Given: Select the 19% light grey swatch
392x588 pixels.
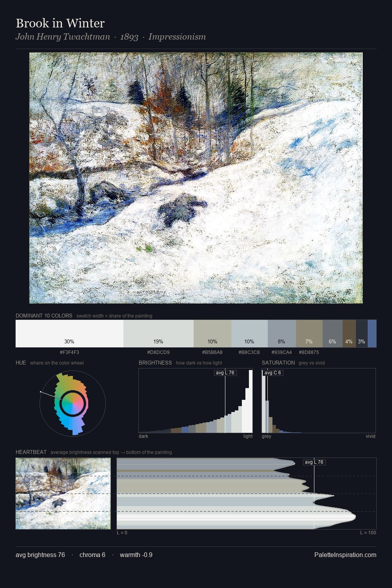Looking at the screenshot, I should point(158,334).
